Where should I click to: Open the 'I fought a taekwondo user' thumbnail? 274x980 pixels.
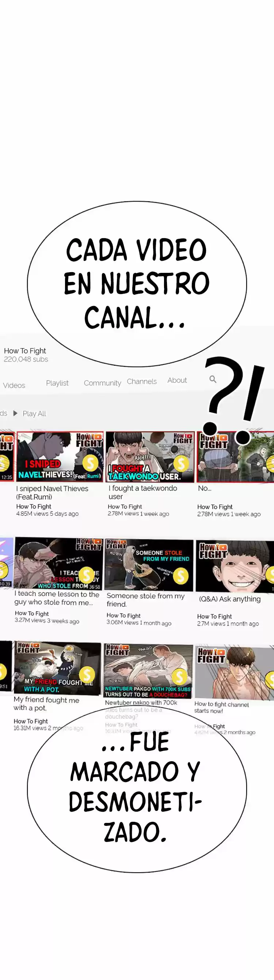(x=150, y=457)
